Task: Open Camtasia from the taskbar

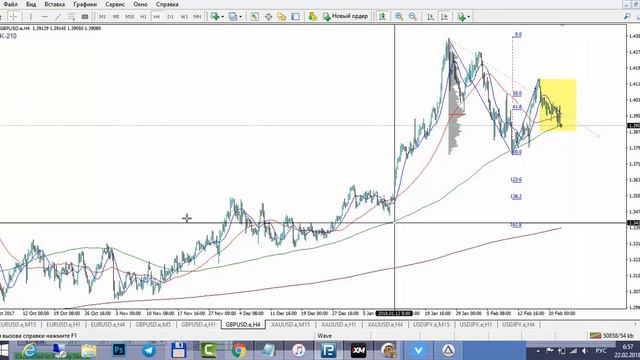Action: click(x=209, y=350)
